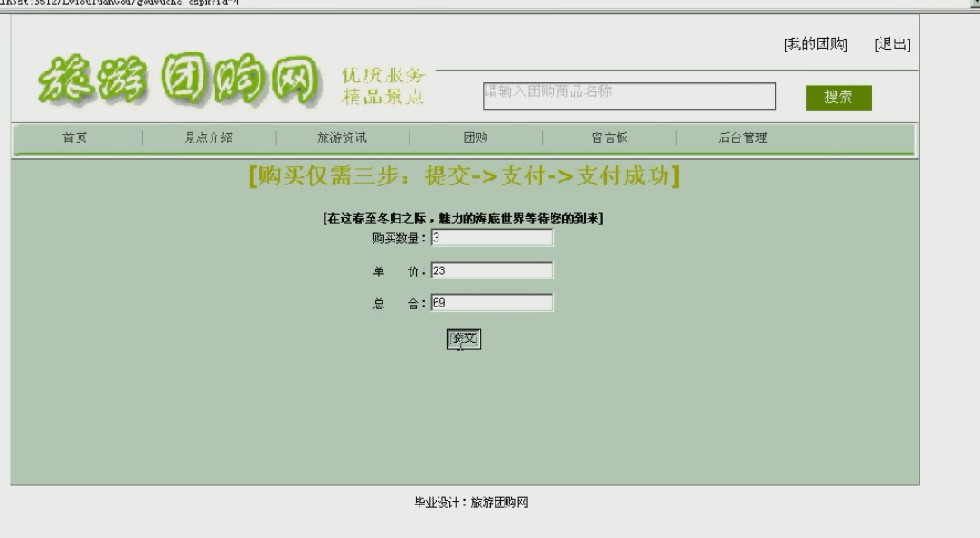This screenshot has width=980, height=538.
Task: Click the 退出 logout link
Action: (892, 43)
